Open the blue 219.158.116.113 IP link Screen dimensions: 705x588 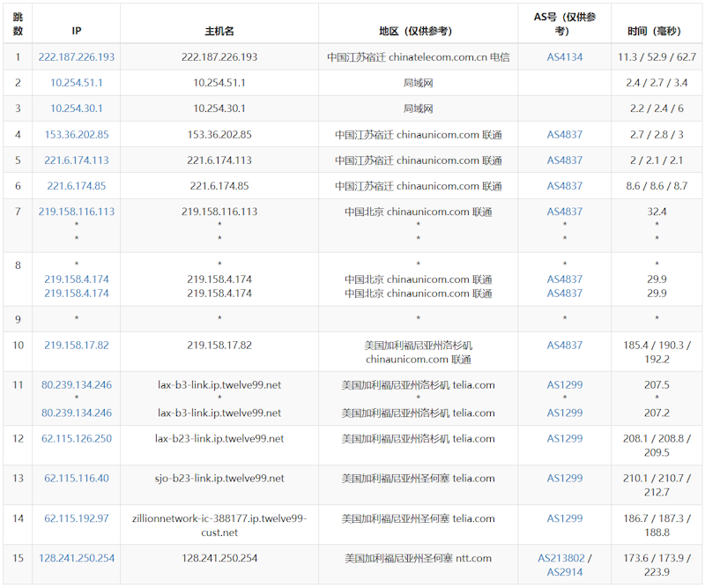pos(77,212)
